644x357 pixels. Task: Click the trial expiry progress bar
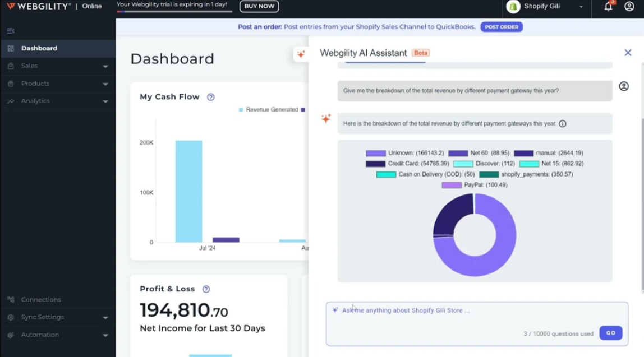click(x=174, y=12)
